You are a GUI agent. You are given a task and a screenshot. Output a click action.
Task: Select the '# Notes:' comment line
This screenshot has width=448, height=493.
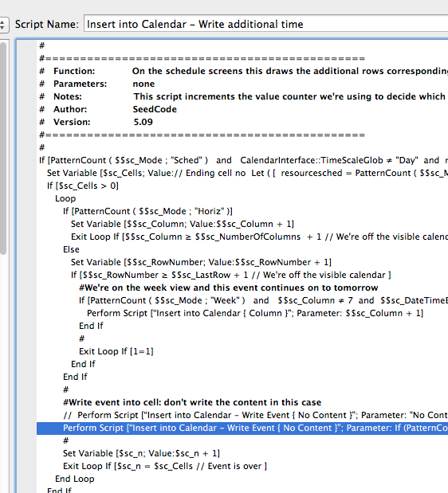[x=243, y=96]
